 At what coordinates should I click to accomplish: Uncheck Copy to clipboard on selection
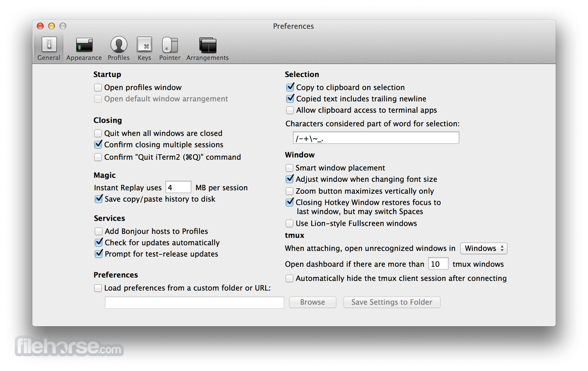click(x=290, y=87)
